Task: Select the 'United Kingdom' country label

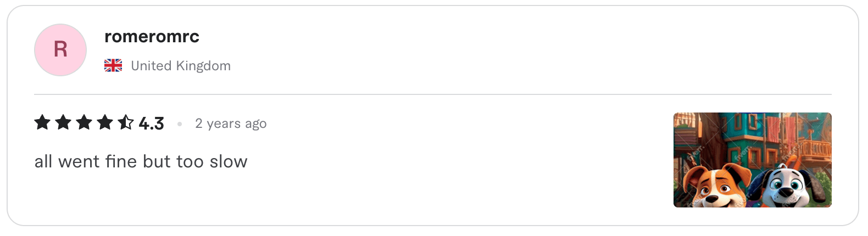Action: (x=181, y=66)
